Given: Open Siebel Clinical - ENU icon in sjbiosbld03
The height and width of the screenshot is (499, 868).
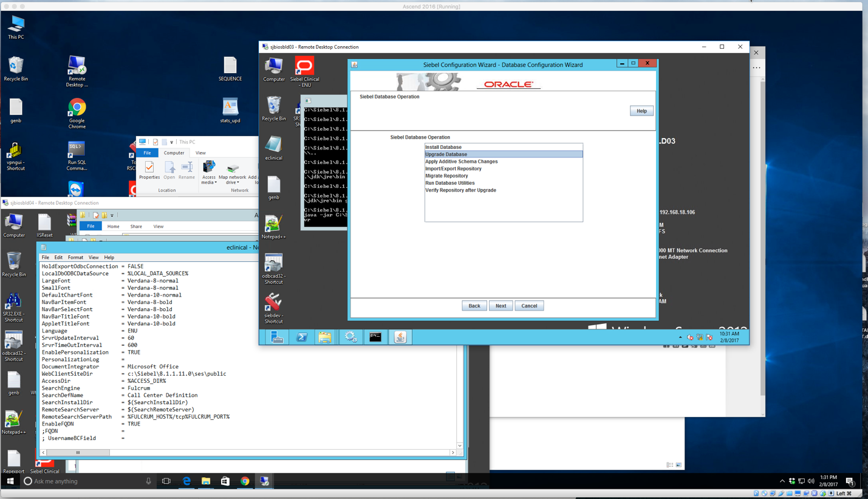Looking at the screenshot, I should pos(304,72).
